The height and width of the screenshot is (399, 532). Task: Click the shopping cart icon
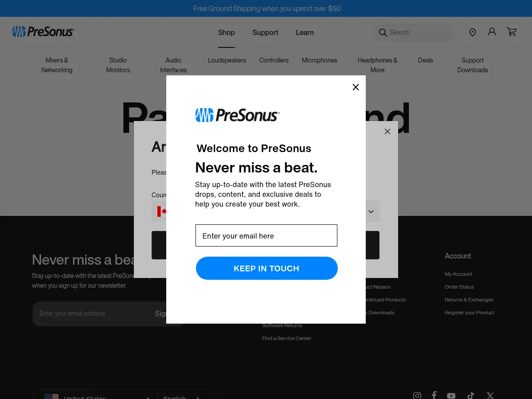click(x=512, y=32)
